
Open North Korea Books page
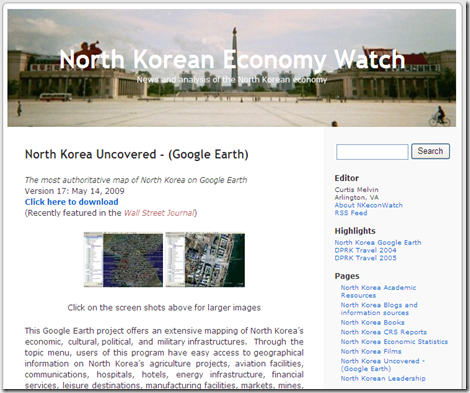click(x=372, y=322)
